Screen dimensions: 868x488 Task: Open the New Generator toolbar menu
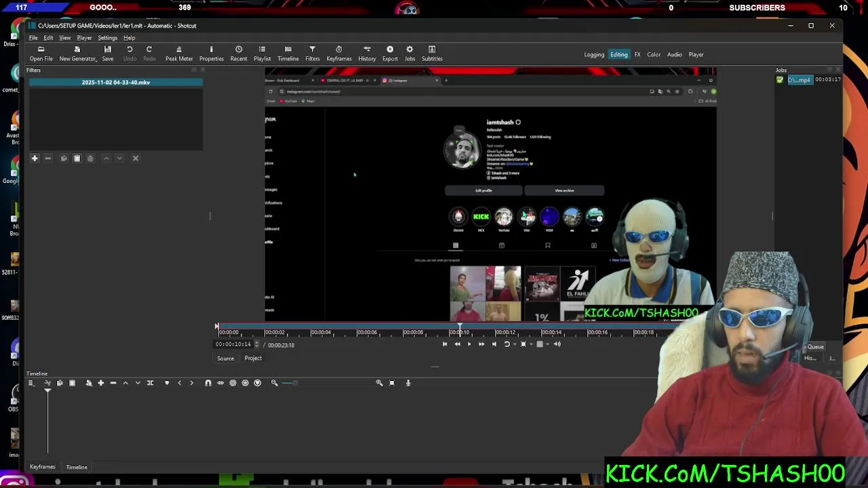click(77, 54)
